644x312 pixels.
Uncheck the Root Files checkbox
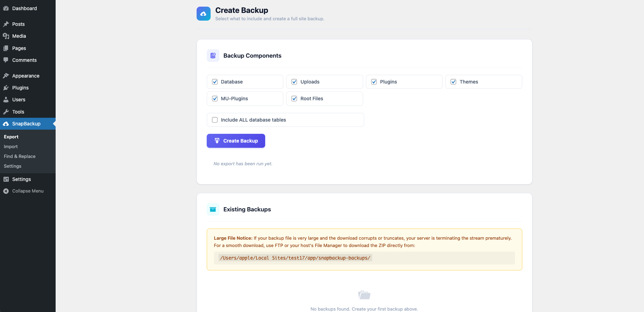[x=294, y=99]
